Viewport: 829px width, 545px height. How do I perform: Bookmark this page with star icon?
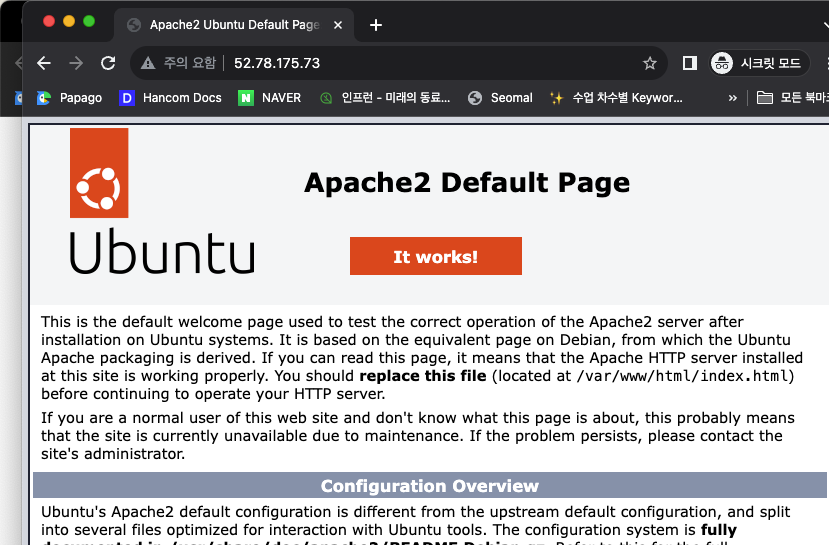coord(650,63)
